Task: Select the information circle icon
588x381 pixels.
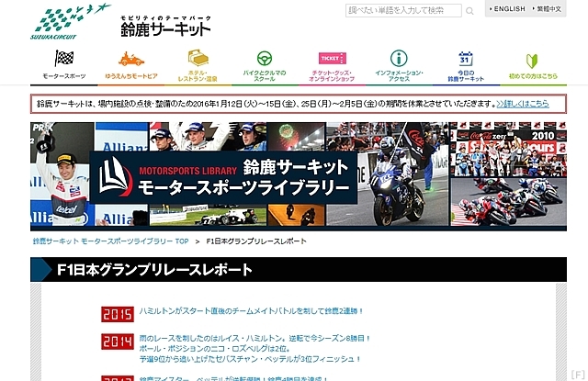Action: pyautogui.click(x=399, y=59)
